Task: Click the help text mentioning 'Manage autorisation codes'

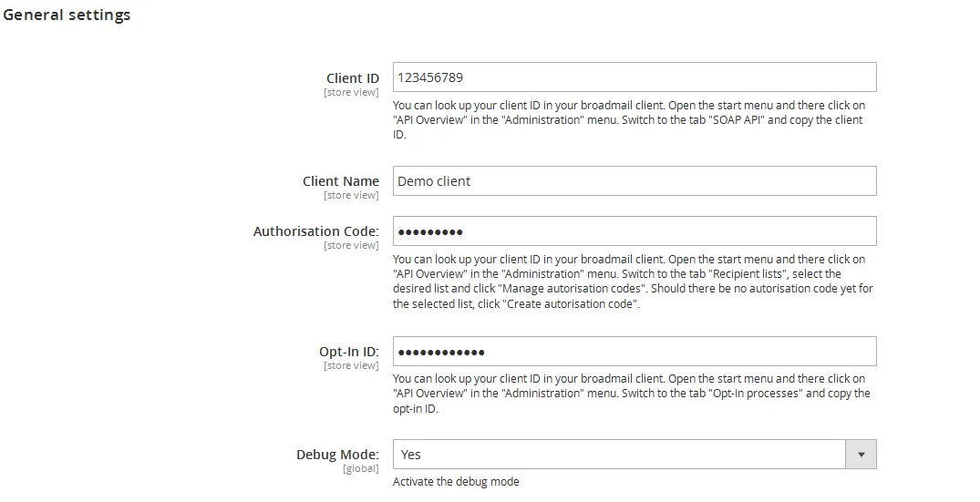Action: (633, 282)
